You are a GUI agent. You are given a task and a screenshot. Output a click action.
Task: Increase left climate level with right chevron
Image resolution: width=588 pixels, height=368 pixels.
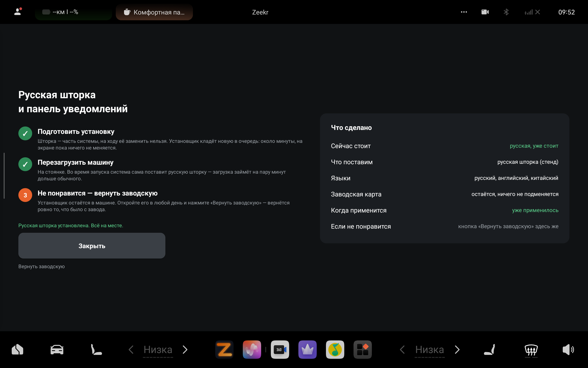point(185,350)
